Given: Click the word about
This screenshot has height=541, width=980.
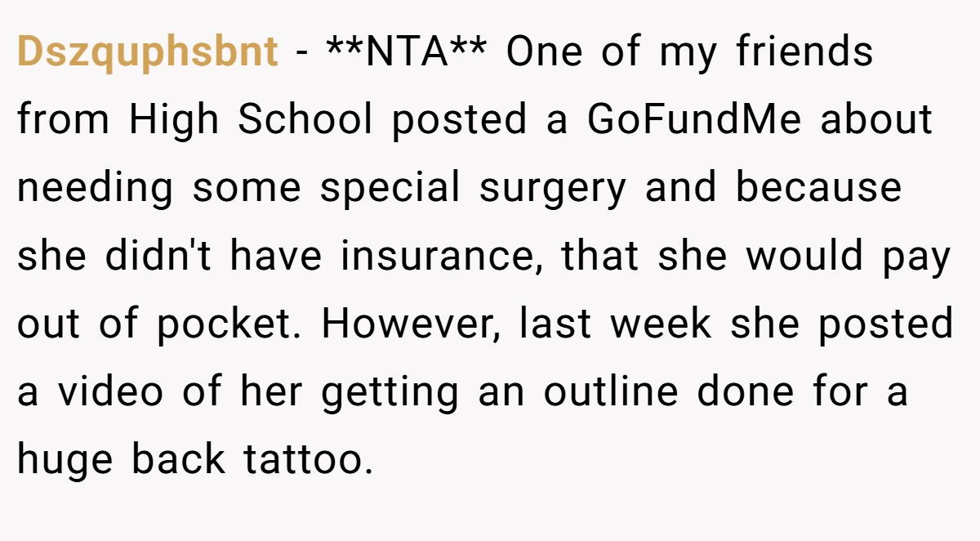Looking at the screenshot, I should pos(876,120).
